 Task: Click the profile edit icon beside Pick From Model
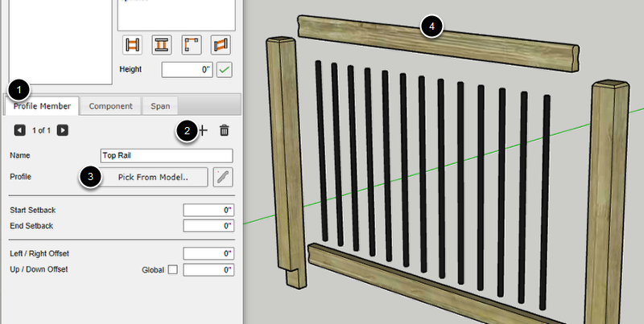223,177
